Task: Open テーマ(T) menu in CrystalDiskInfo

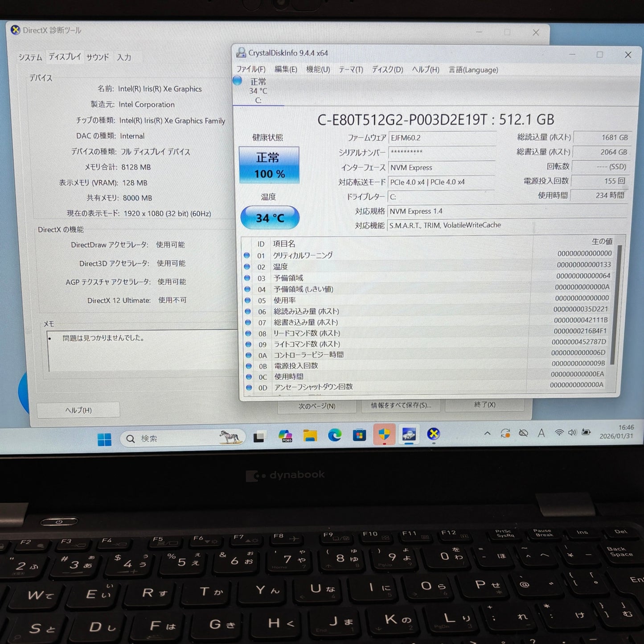Action: (x=351, y=70)
